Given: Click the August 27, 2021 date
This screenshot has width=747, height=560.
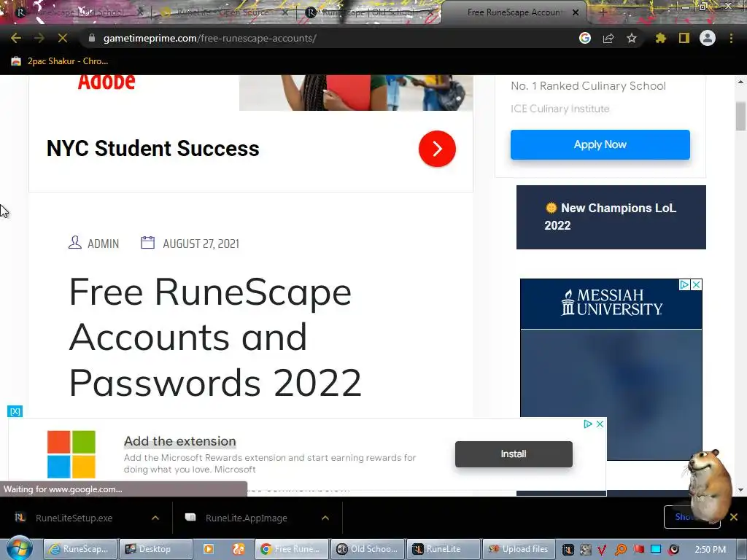Looking at the screenshot, I should pos(201,244).
